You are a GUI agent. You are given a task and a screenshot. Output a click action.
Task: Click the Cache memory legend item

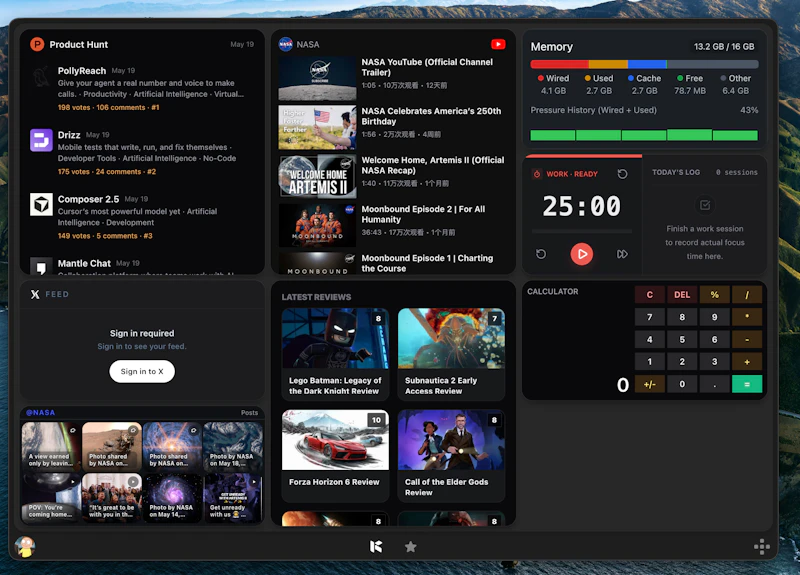point(644,84)
